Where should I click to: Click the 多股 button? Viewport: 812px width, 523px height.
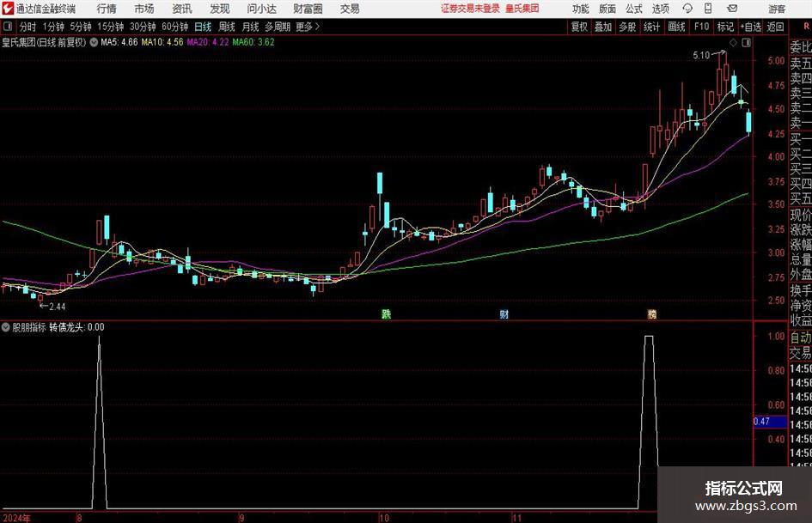click(627, 27)
